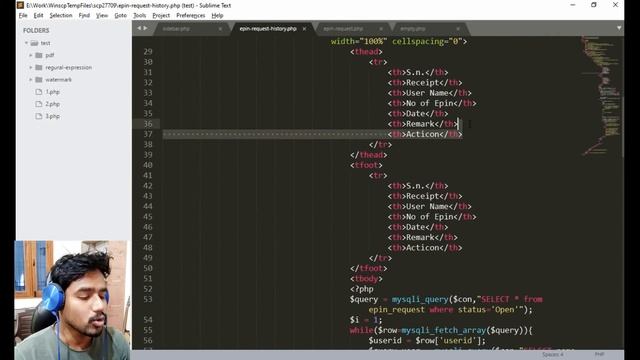The height and width of the screenshot is (360, 640).
Task: Open the Goto menu
Action: pos(120,16)
